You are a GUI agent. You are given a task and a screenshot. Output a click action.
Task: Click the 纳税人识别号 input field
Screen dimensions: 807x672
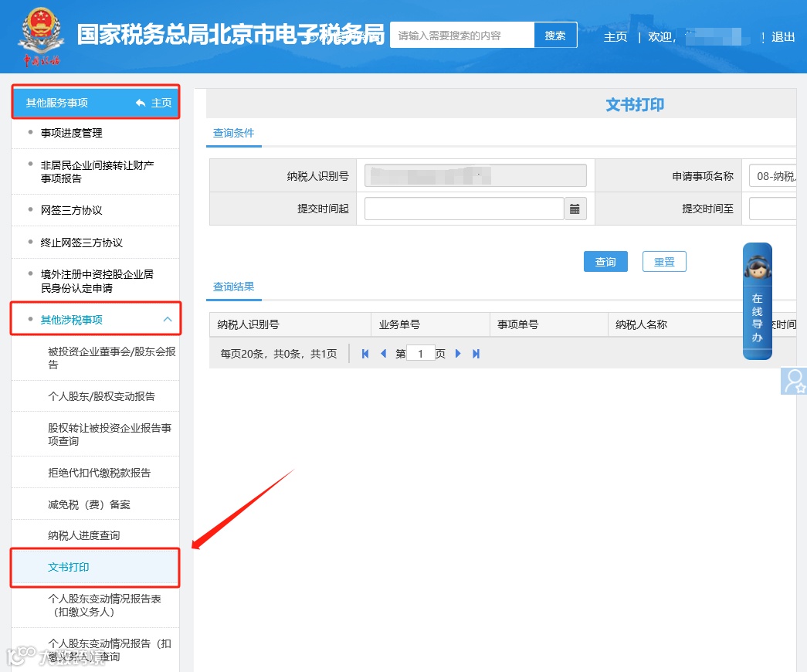pos(475,175)
